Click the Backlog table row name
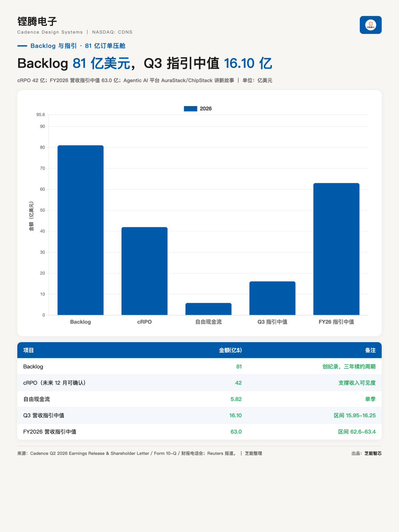The width and height of the screenshot is (399, 532). (x=33, y=366)
